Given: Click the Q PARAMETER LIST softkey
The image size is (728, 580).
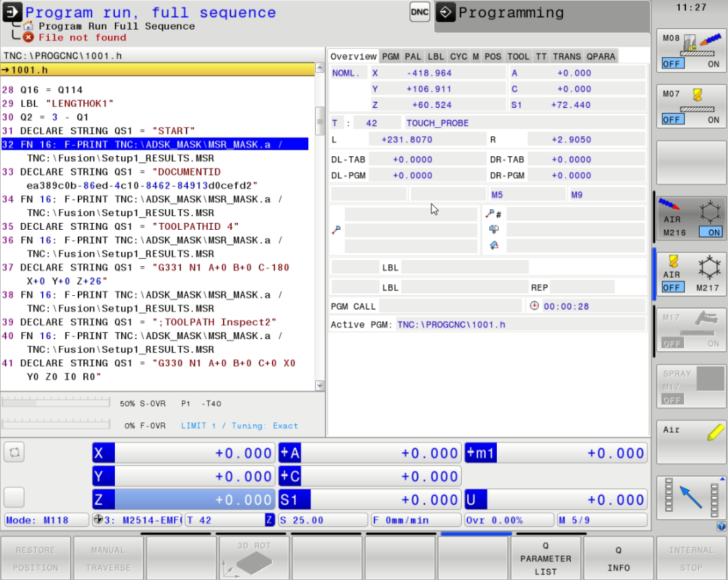Looking at the screenshot, I should (x=546, y=558).
